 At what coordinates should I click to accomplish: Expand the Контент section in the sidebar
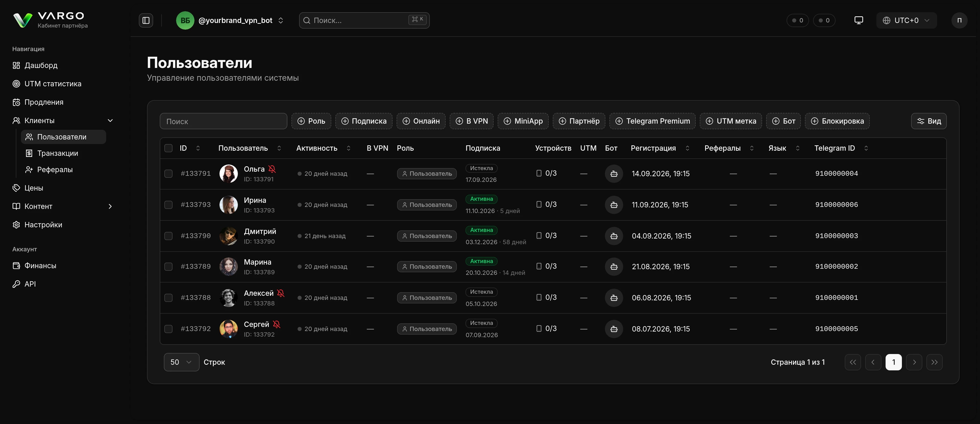pyautogui.click(x=110, y=206)
